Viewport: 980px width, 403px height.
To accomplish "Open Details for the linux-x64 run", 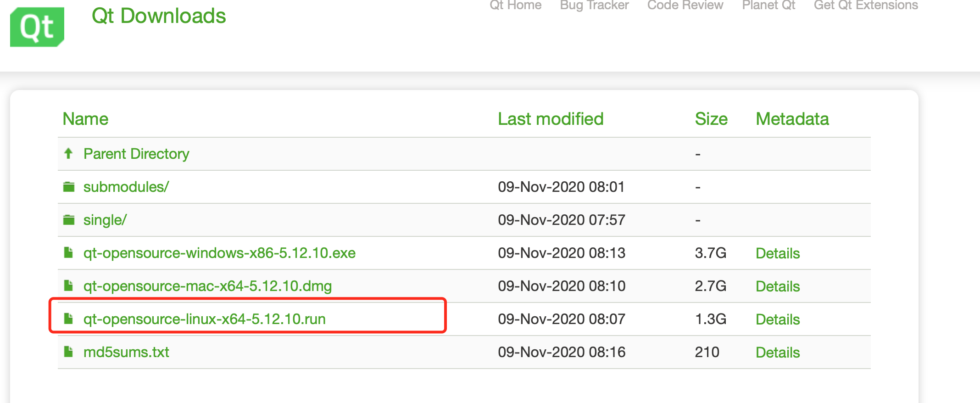I will tap(778, 319).
